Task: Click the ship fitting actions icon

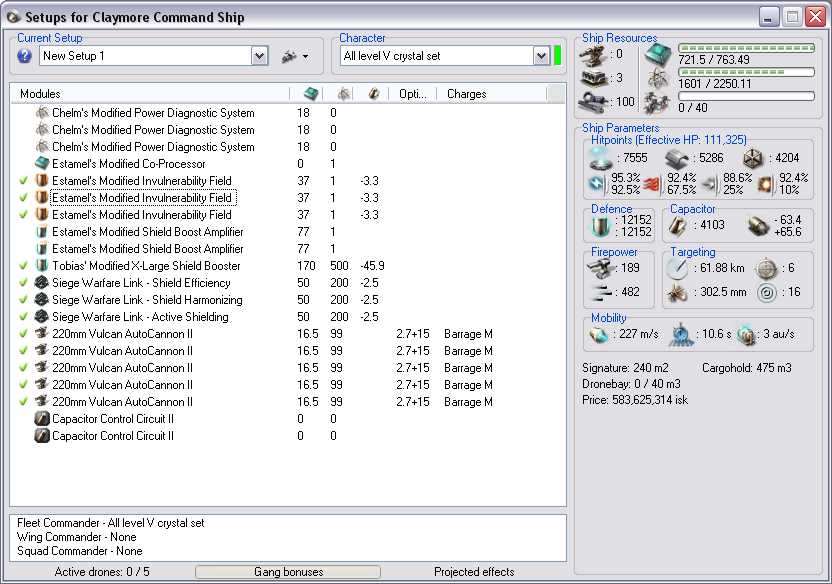Action: click(x=289, y=56)
